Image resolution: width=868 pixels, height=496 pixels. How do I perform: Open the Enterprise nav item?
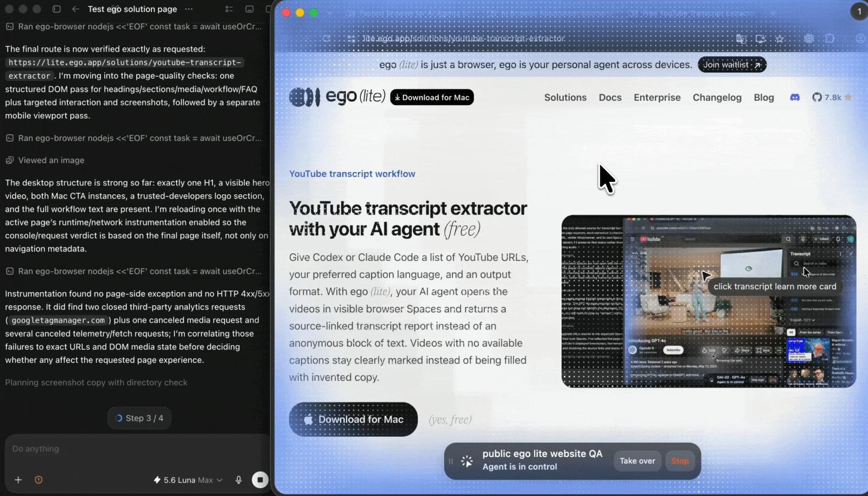tap(657, 98)
